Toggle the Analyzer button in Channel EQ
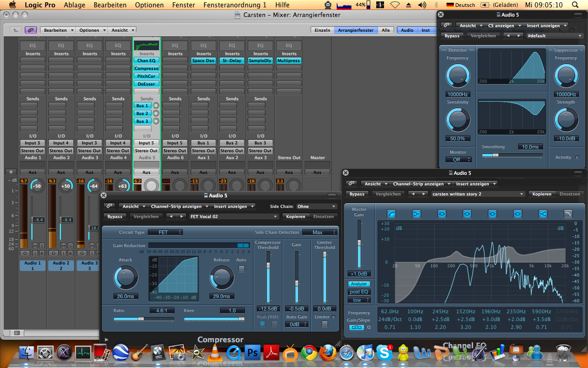588x368 pixels. [359, 284]
